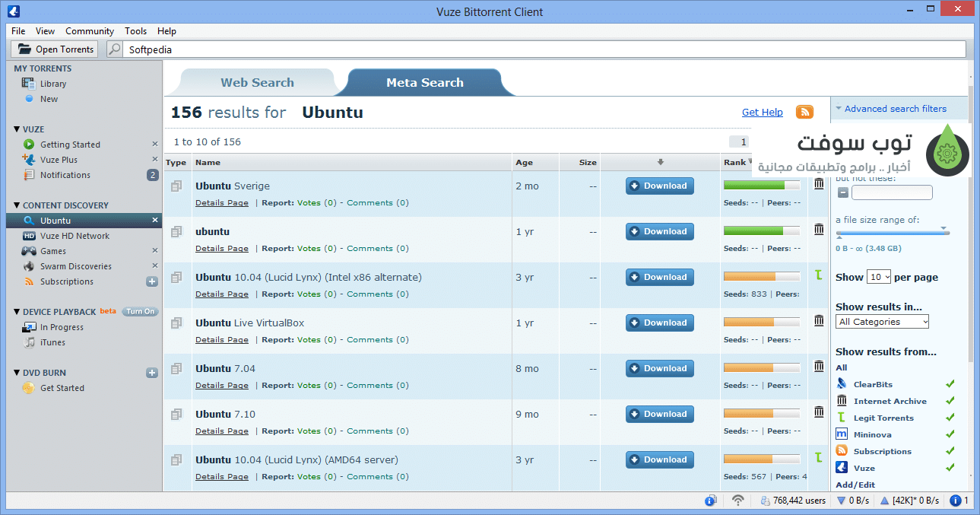Close the Ubuntu search sidebar entry

coord(155,221)
